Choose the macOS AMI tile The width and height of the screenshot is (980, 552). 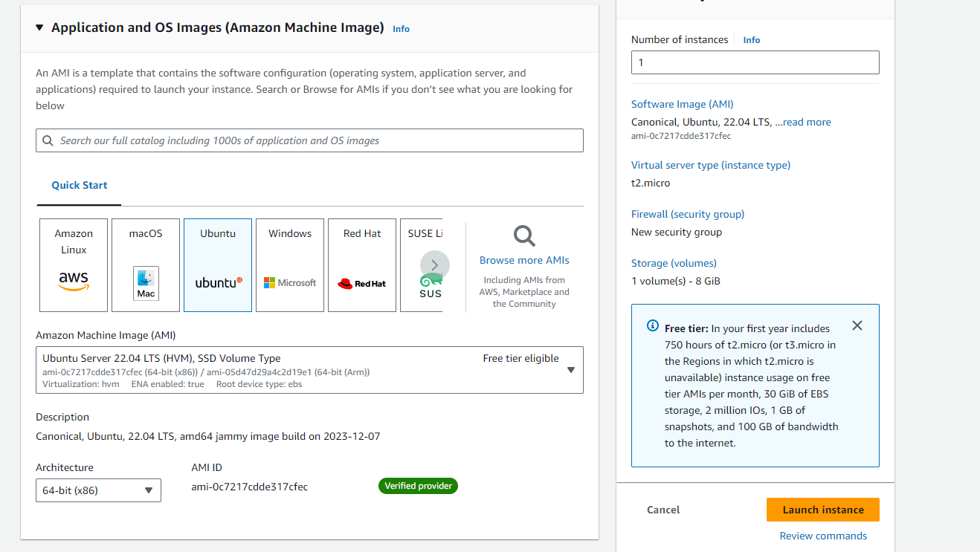[x=146, y=265]
